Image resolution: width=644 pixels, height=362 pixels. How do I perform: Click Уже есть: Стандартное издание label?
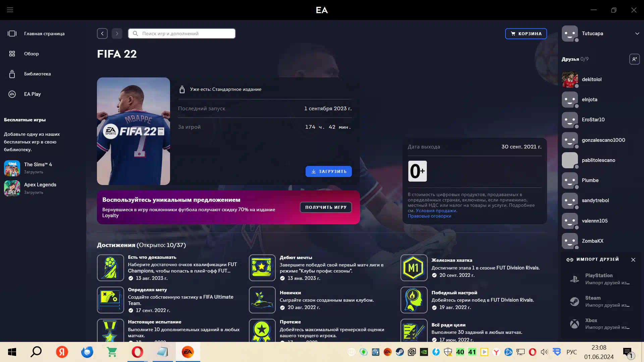pos(226,89)
